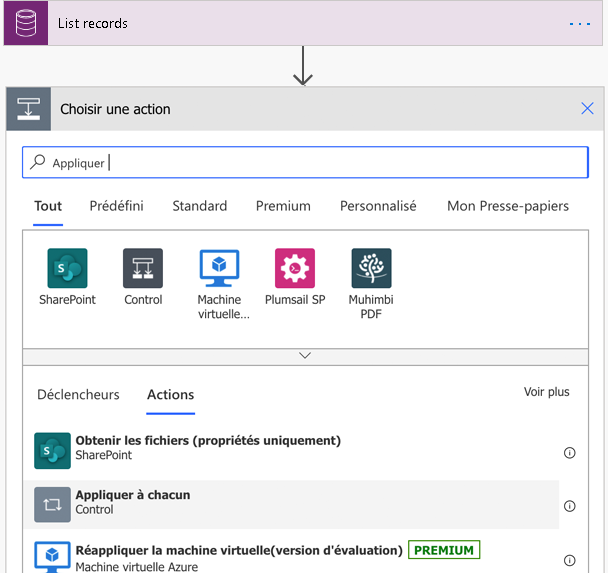Image resolution: width=608 pixels, height=573 pixels.
Task: Click the Azure VM icon beside Réappliquer
Action: (52, 557)
